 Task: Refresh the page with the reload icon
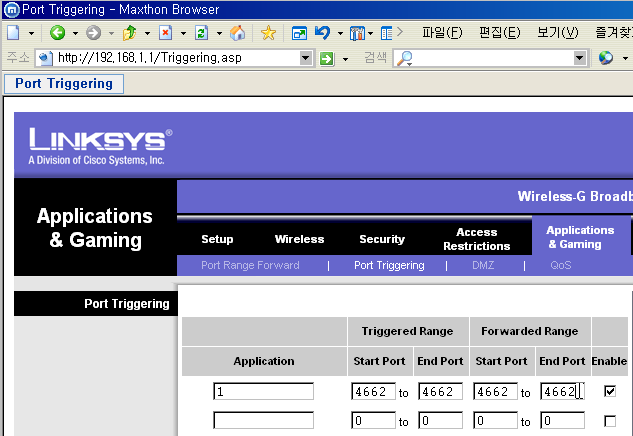201,33
